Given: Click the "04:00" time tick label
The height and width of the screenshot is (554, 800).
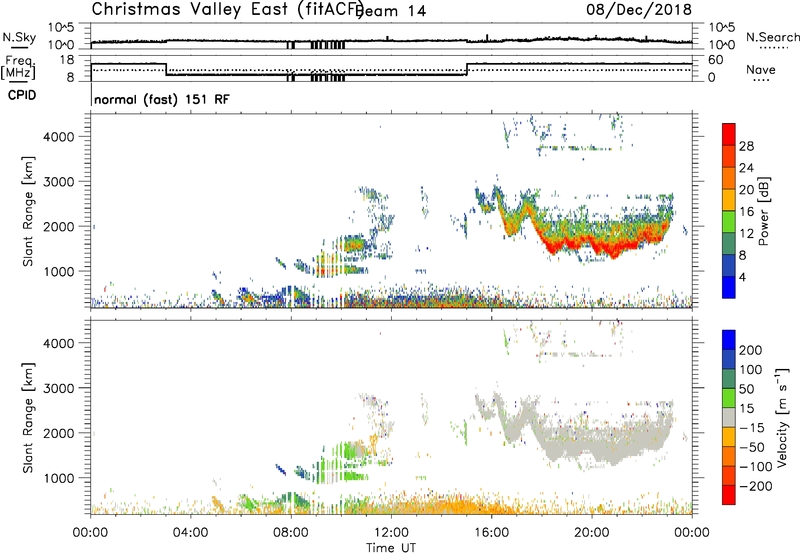Looking at the screenshot, I should [190, 533].
